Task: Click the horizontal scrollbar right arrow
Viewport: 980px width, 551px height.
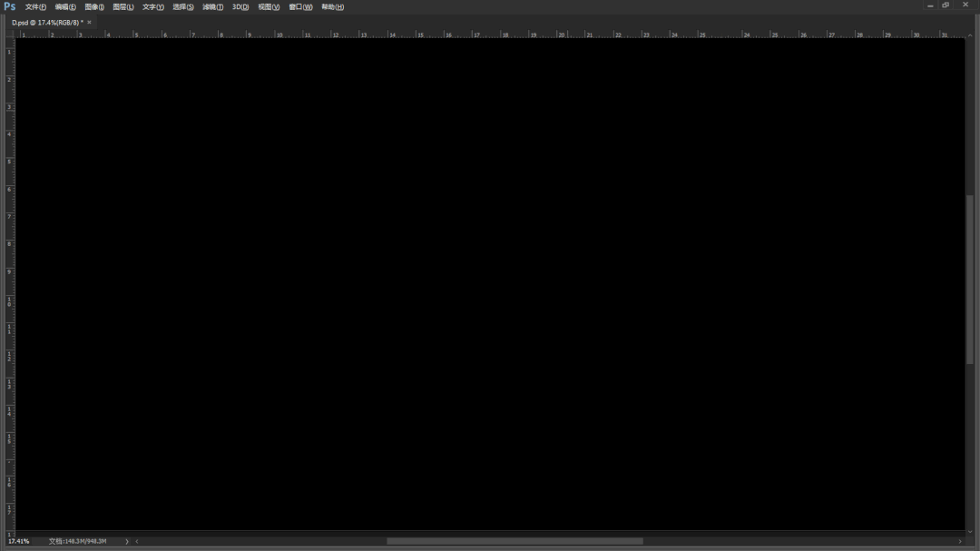Action: [x=960, y=541]
